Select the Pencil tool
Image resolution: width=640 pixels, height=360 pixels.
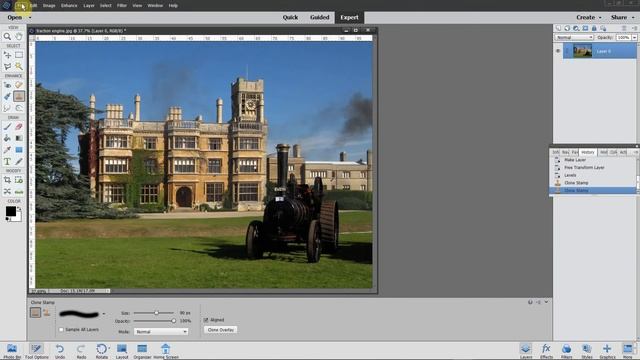pos(19,161)
